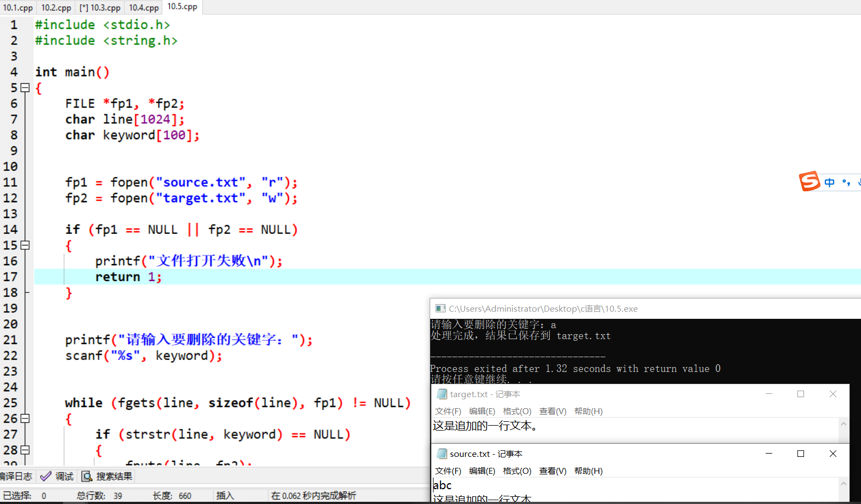Open the unsaved 10.3.cpp tab

click(x=100, y=8)
